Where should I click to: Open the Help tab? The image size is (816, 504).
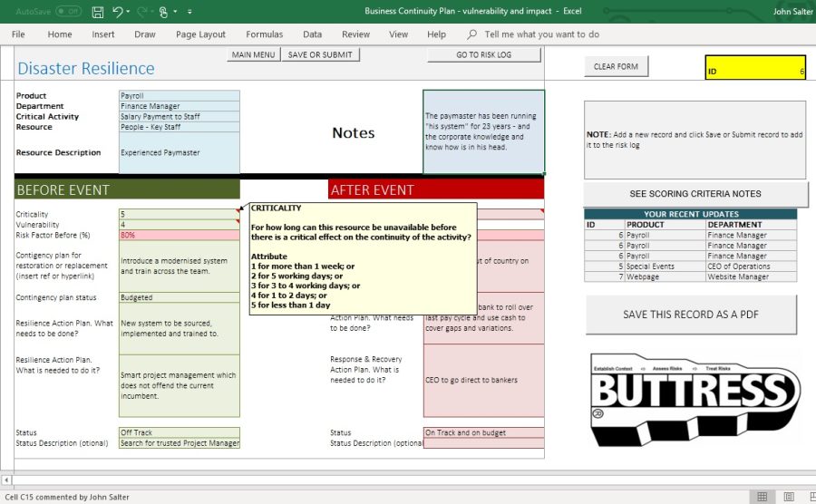tap(437, 34)
